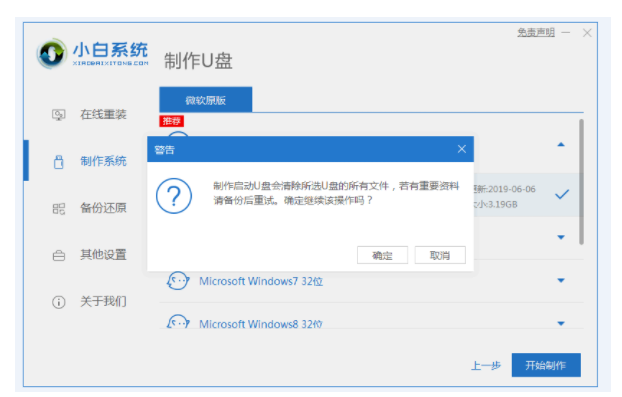Click the 其他设置 toolbox icon
622x397 pixels.
59,255
